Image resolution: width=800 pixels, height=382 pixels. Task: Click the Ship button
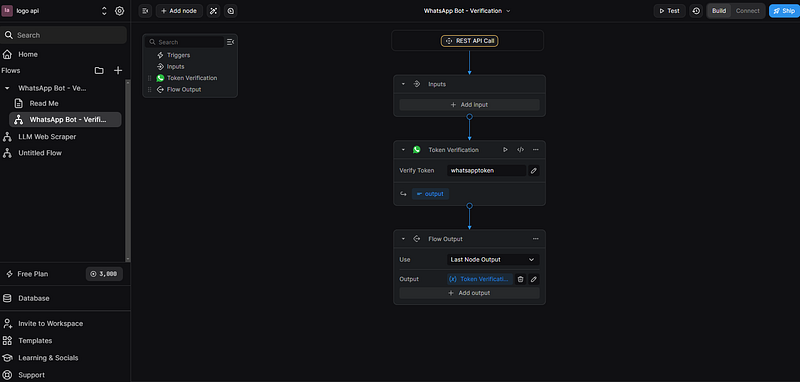[x=784, y=11]
